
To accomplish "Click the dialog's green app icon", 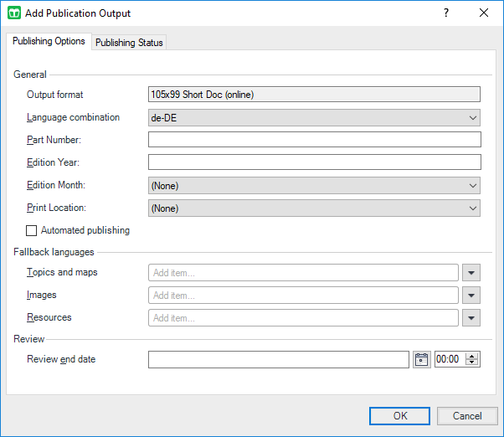I will coord(14,13).
